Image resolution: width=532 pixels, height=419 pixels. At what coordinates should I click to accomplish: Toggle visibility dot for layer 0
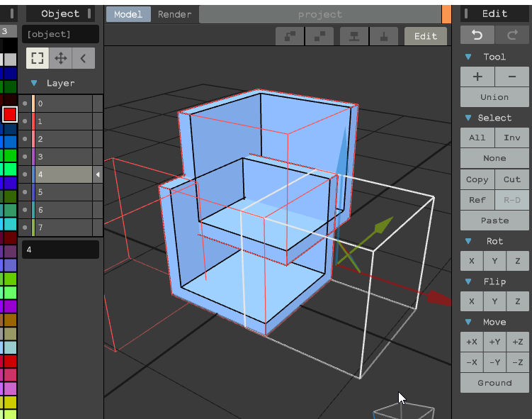pos(25,104)
